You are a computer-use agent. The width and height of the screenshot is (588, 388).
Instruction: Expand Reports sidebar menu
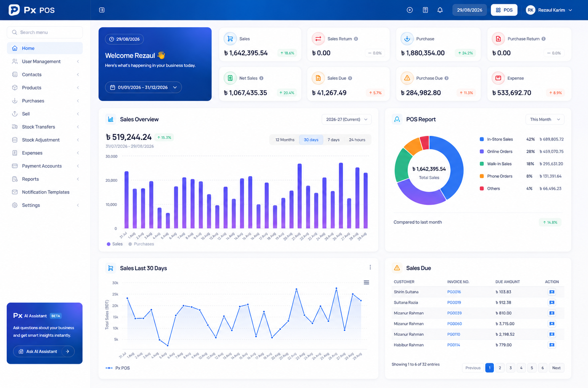45,179
